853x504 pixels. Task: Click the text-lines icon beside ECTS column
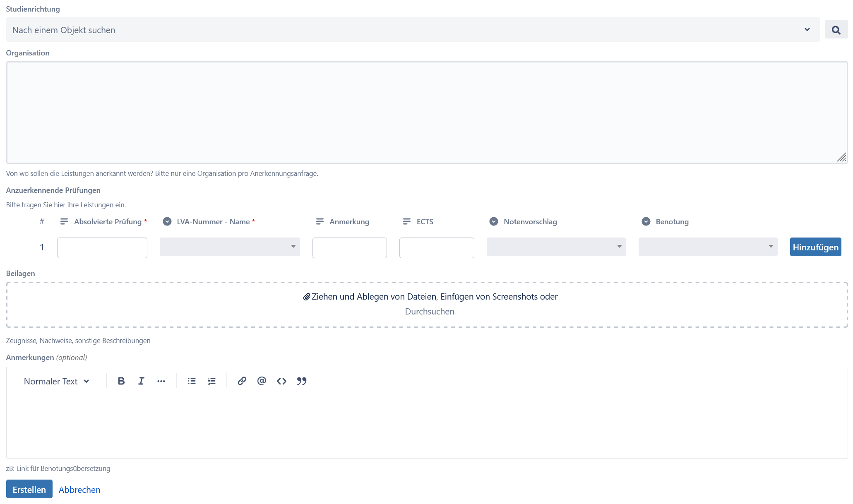407,222
